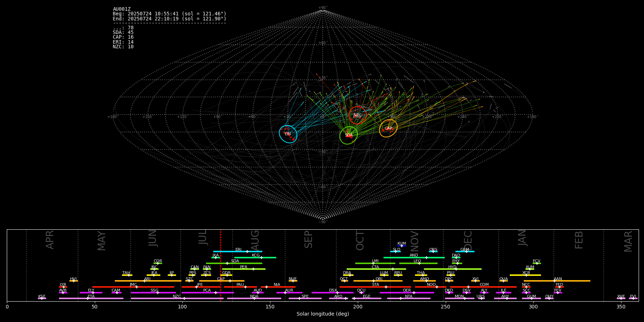
Task: Click the KSE shower label in timeline
Action: coord(42,297)
